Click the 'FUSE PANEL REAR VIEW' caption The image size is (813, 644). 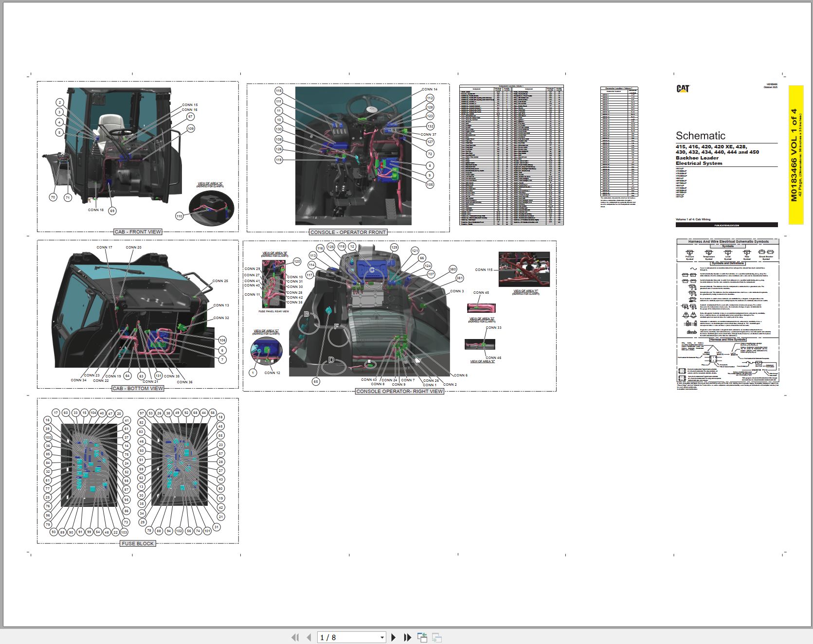click(274, 311)
